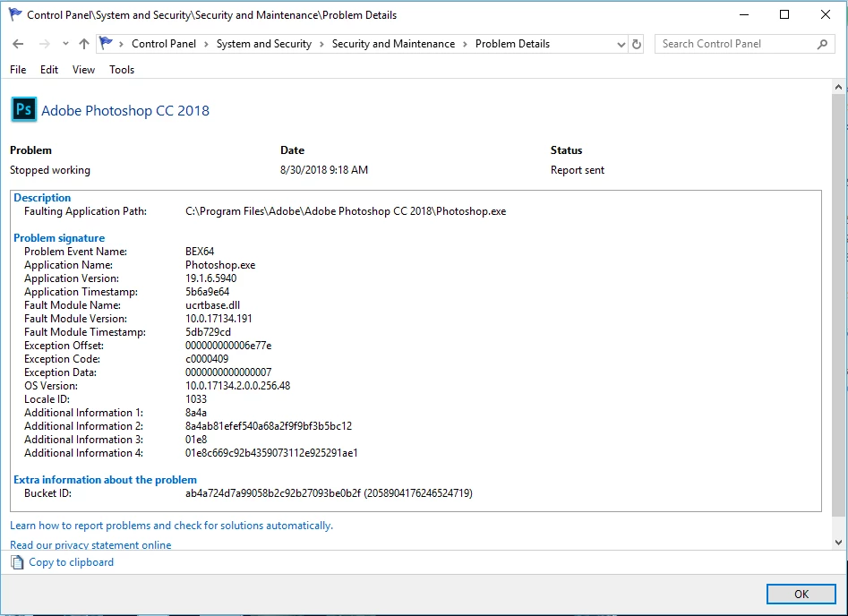Select System and Security breadcrumb

point(264,44)
